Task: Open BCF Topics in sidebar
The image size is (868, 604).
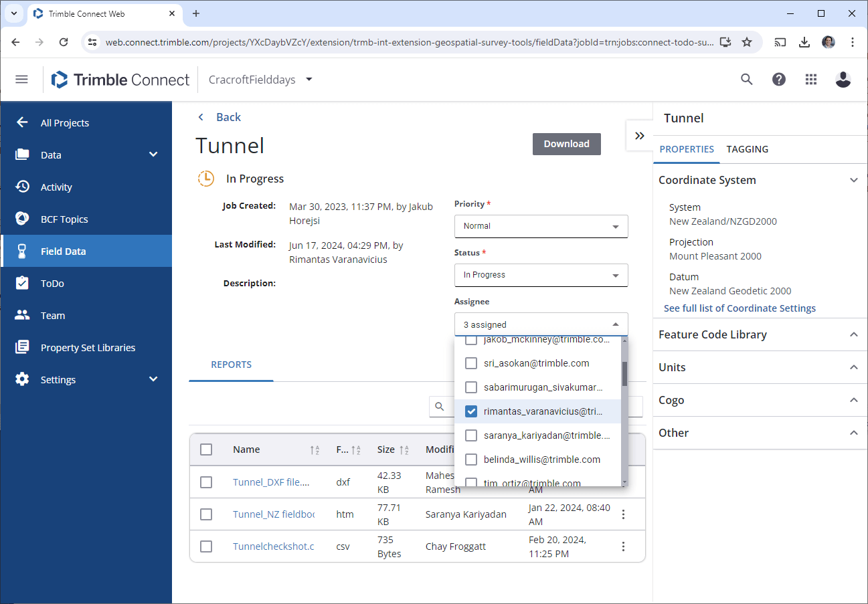Action: (x=64, y=219)
